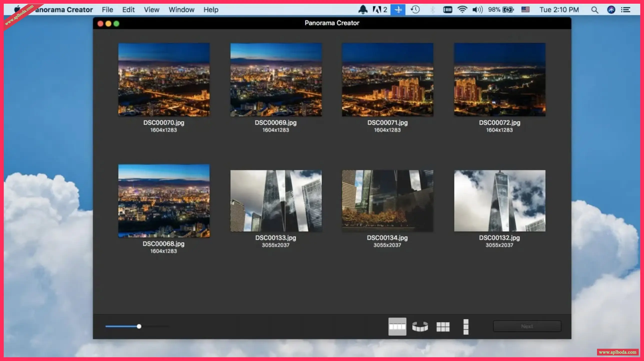Select the DSC00071.jpg photo thumbnail
The width and height of the screenshot is (644, 361).
(388, 79)
